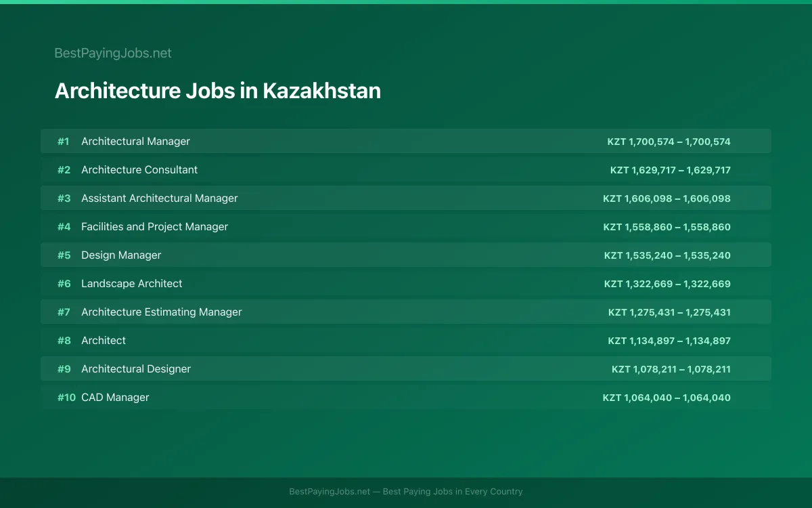812x508 pixels.
Task: Select the CAD Manager job title
Action: 115,398
